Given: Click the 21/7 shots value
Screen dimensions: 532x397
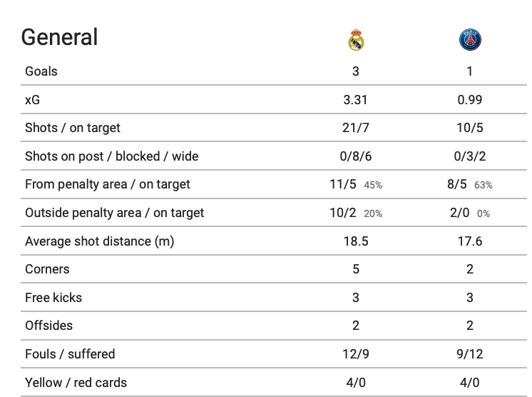Looking at the screenshot, I should click(x=356, y=128).
